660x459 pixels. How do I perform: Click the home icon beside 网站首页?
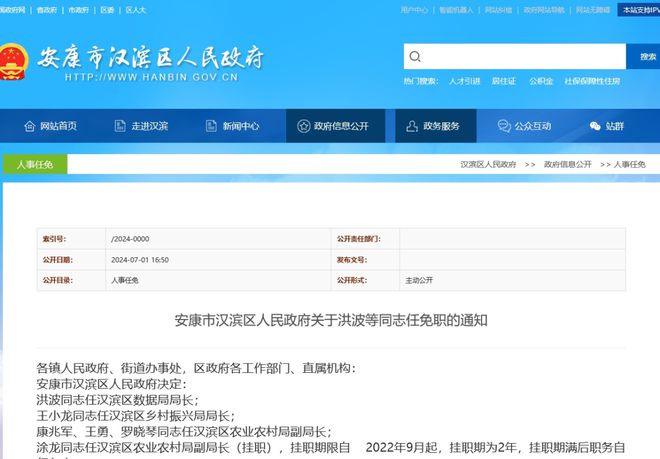click(x=29, y=126)
